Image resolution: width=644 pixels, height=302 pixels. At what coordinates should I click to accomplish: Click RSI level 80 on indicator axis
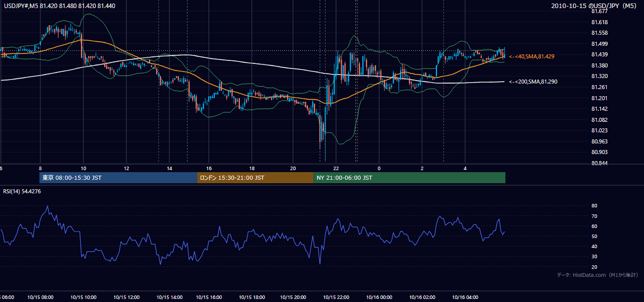coord(594,206)
